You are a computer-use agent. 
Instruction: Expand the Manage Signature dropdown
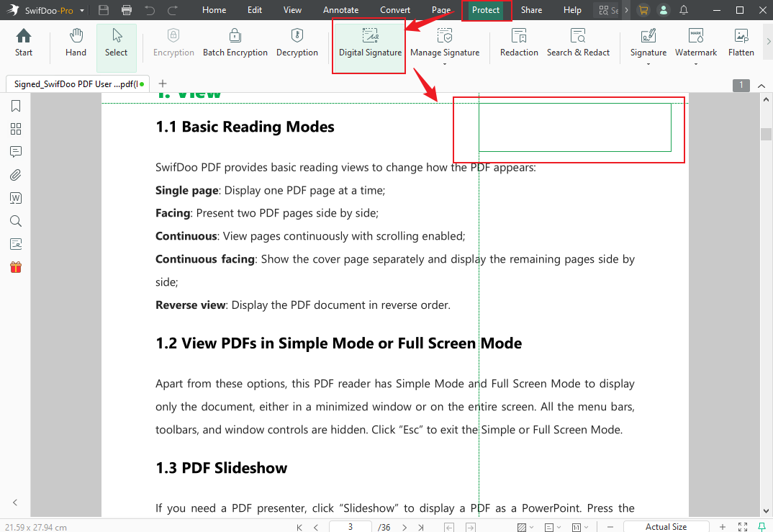444,63
